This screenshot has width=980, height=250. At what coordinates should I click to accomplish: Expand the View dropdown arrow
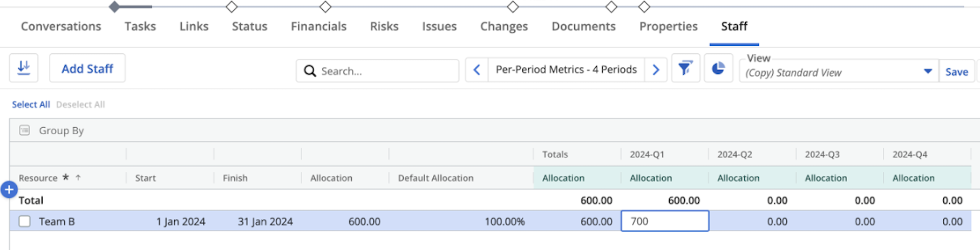928,71
